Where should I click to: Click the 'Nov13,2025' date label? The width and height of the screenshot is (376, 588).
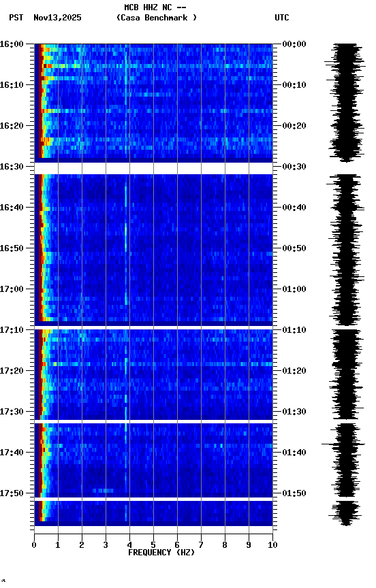(57, 18)
